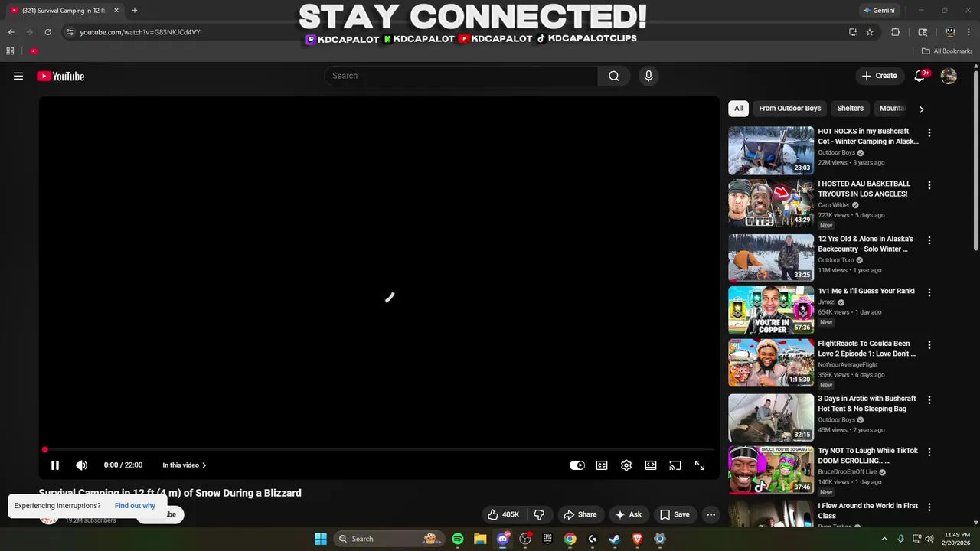
Task: Open the YouTube hamburger guide menu
Action: [18, 76]
